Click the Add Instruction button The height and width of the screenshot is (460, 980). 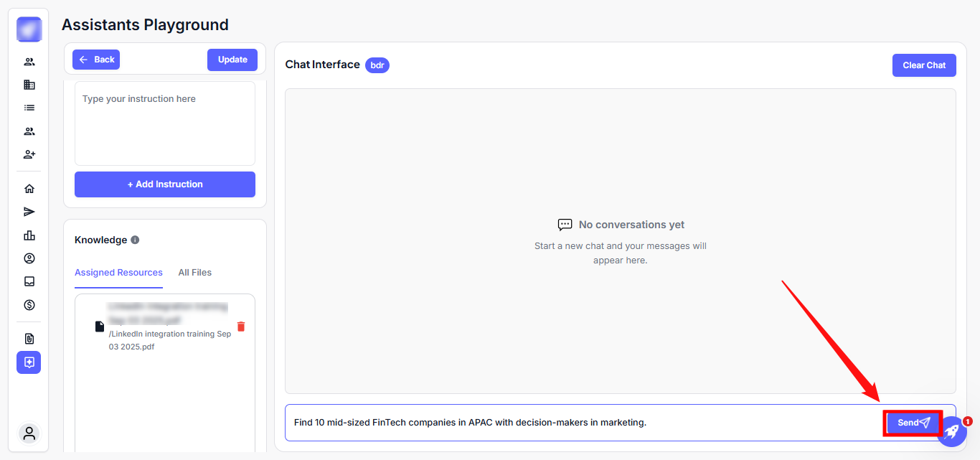(x=165, y=184)
